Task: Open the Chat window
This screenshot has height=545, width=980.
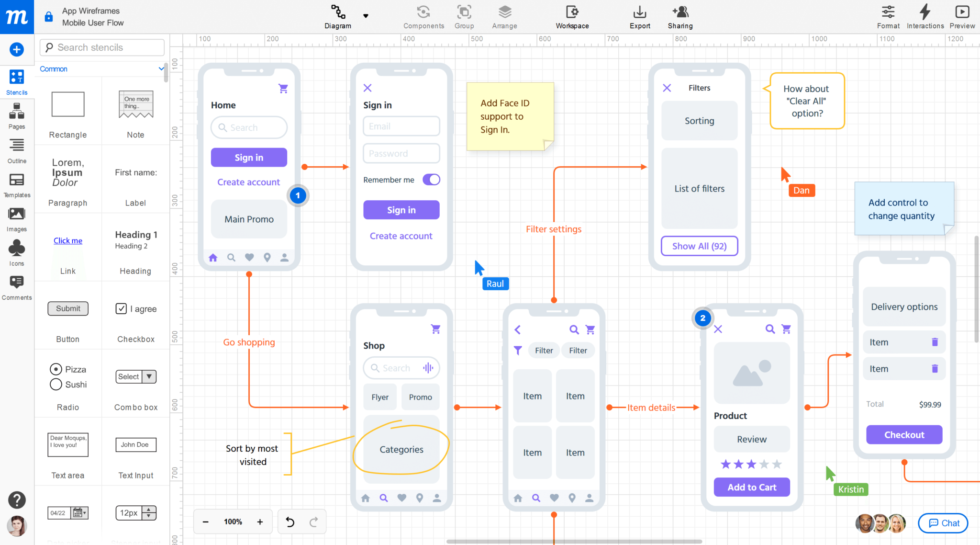Action: (942, 523)
